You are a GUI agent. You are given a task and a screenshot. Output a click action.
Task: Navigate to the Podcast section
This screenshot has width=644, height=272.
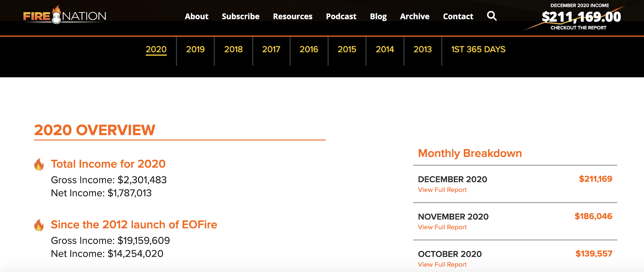tap(341, 16)
